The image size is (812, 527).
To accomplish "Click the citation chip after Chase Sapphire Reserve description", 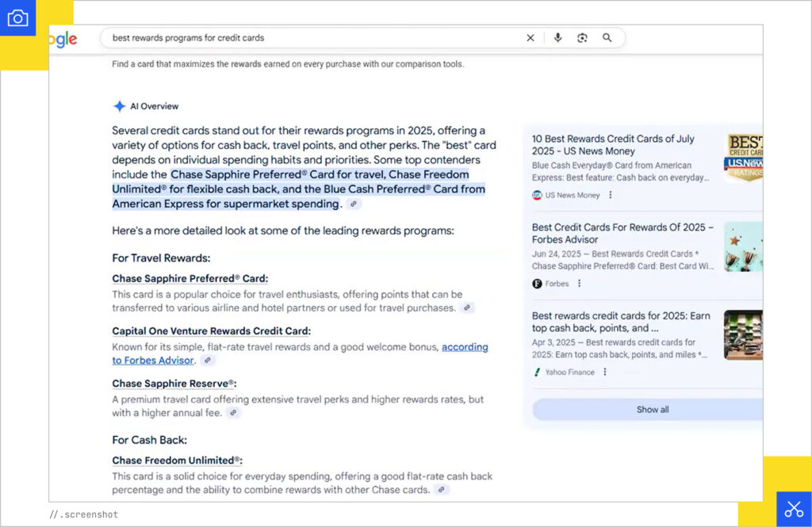I will point(233,412).
